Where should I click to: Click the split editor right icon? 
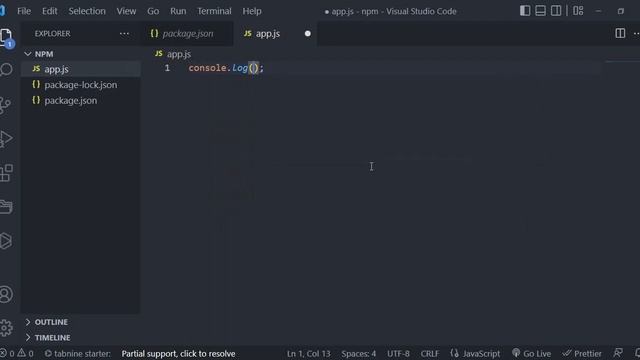620,33
